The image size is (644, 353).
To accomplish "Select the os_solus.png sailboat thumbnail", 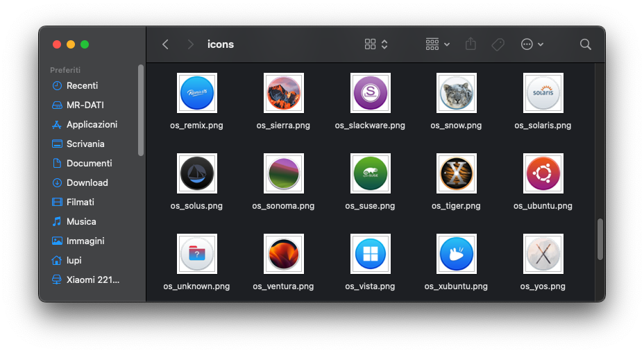I will coord(197,173).
